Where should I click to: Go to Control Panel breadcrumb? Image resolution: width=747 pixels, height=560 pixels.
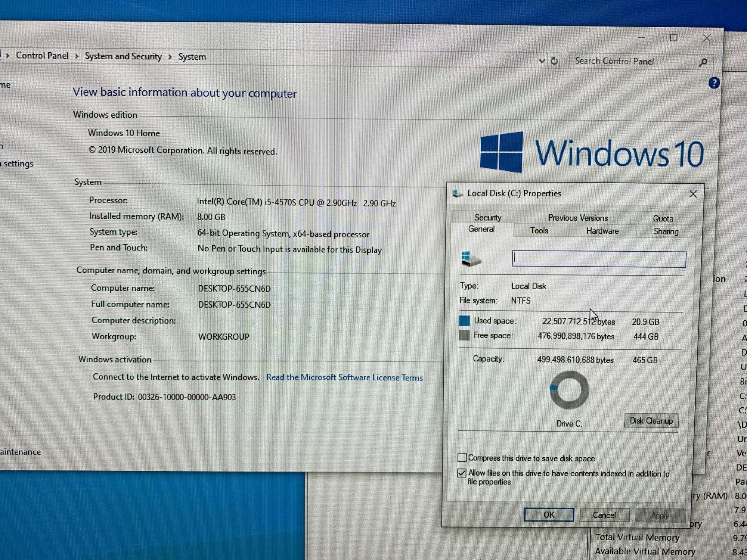[42, 56]
